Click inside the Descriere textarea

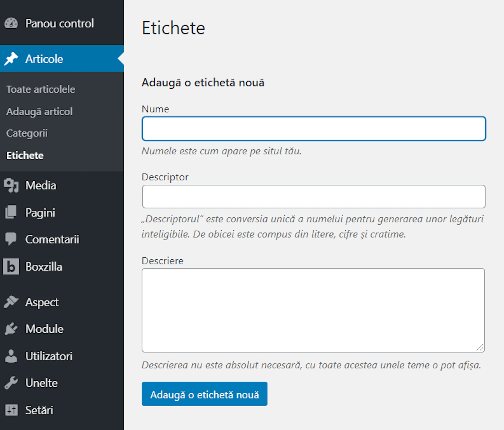(x=313, y=310)
